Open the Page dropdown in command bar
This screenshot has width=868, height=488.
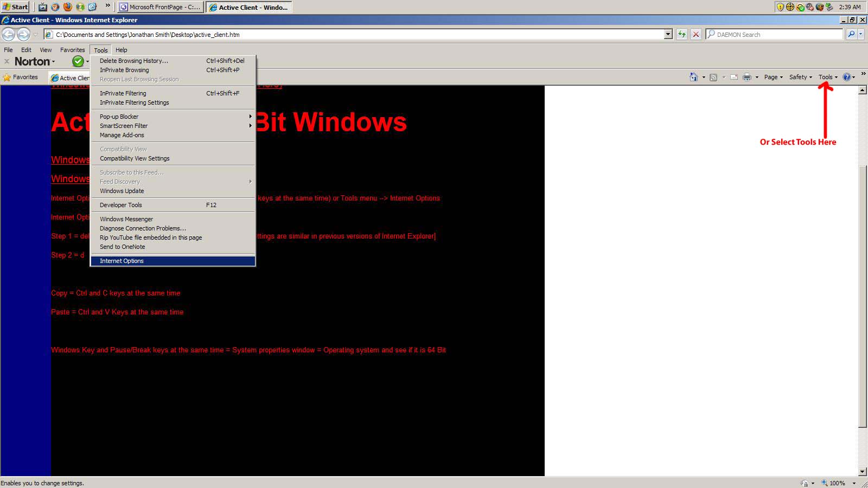[773, 77]
